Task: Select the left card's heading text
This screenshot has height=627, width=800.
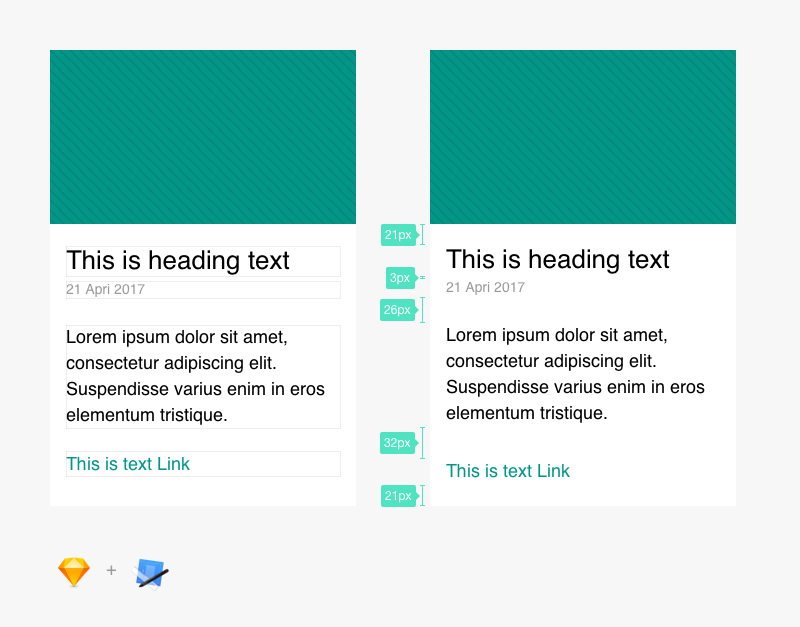Action: [178, 261]
